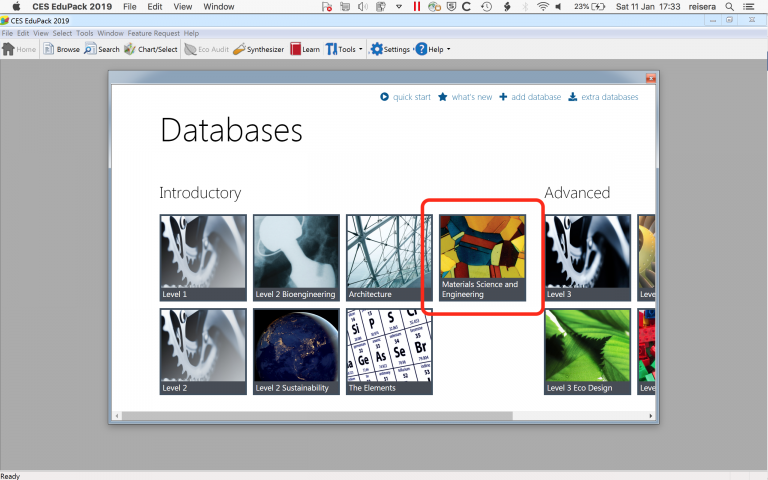768x480 pixels.
Task: Open the Synthesizer tool
Action: [259, 49]
